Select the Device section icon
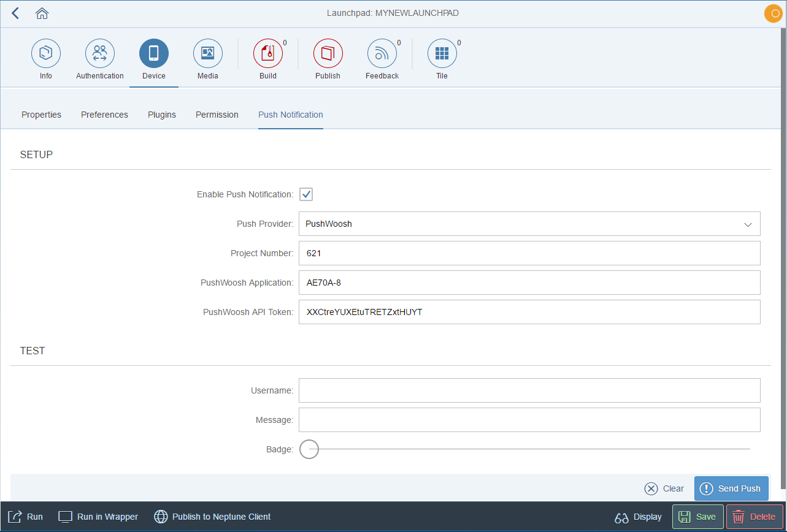787x532 pixels. [154, 53]
